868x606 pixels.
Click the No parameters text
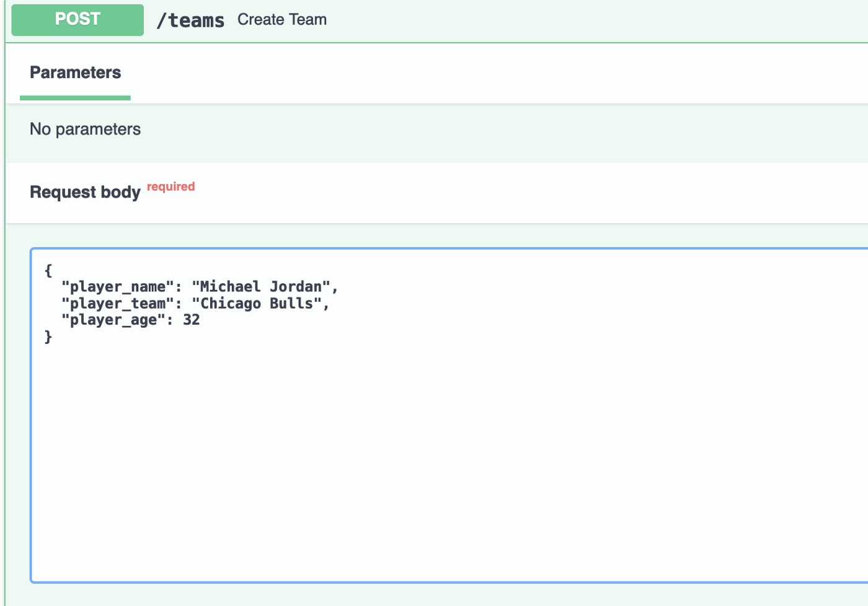click(86, 129)
